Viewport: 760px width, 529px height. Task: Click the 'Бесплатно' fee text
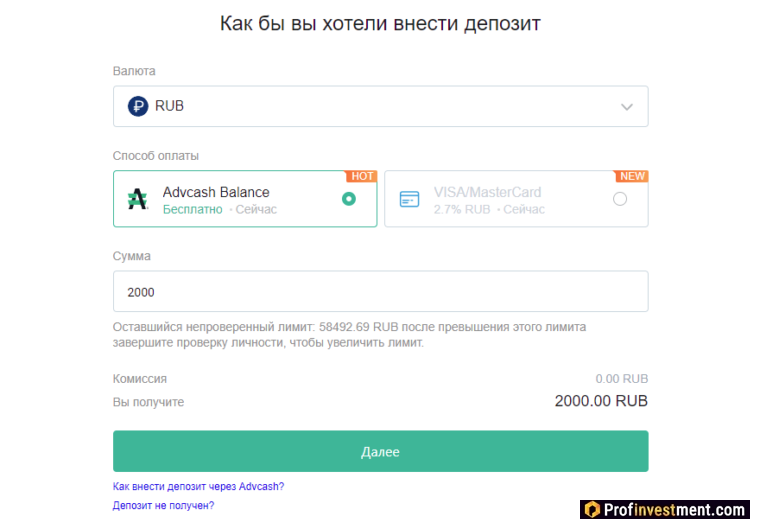point(192,209)
